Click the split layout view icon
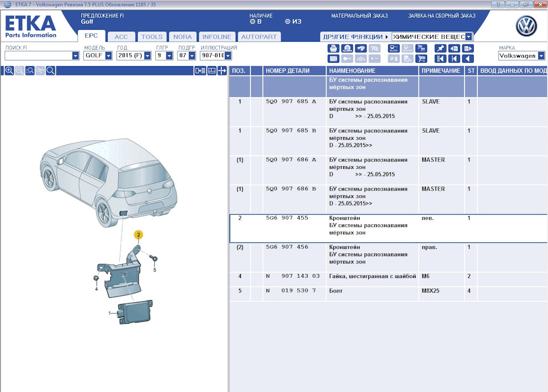548x392 pixels. coord(212,71)
